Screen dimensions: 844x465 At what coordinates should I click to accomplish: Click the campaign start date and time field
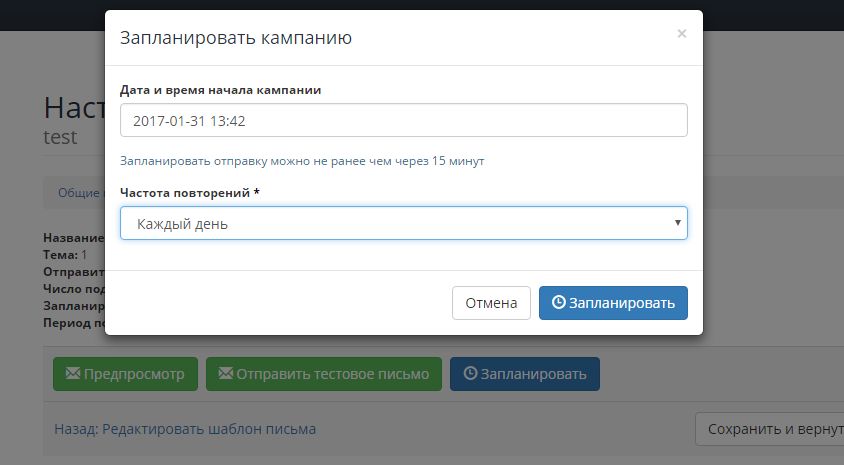(403, 121)
